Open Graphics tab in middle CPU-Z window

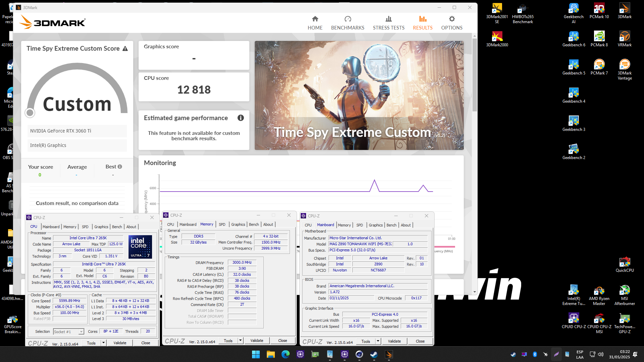click(x=238, y=224)
